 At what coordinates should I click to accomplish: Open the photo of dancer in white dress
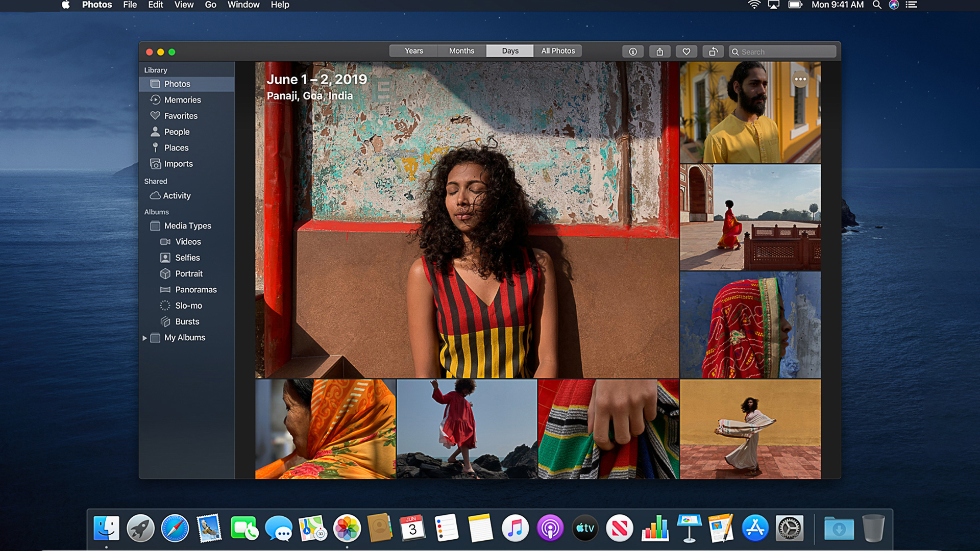tap(750, 429)
